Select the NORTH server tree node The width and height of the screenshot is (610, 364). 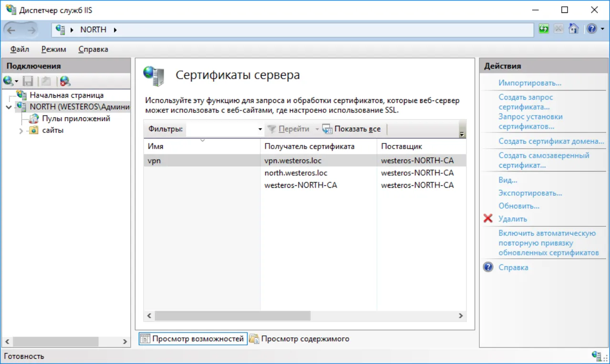(79, 107)
